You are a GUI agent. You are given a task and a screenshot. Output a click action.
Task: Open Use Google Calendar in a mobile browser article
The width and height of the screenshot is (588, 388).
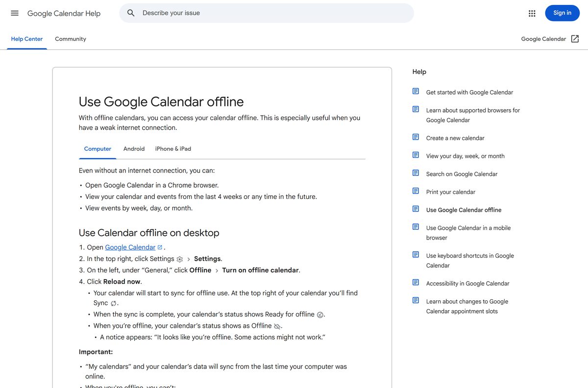[x=468, y=233]
